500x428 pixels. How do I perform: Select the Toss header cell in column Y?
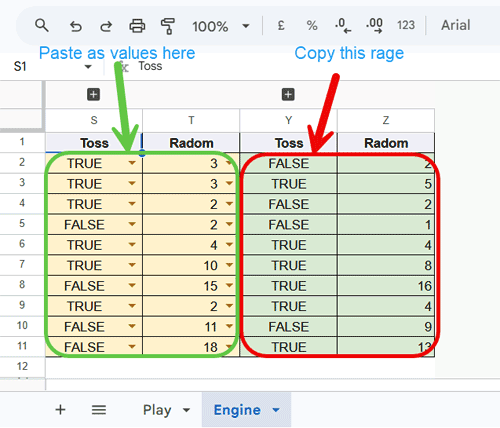[288, 143]
